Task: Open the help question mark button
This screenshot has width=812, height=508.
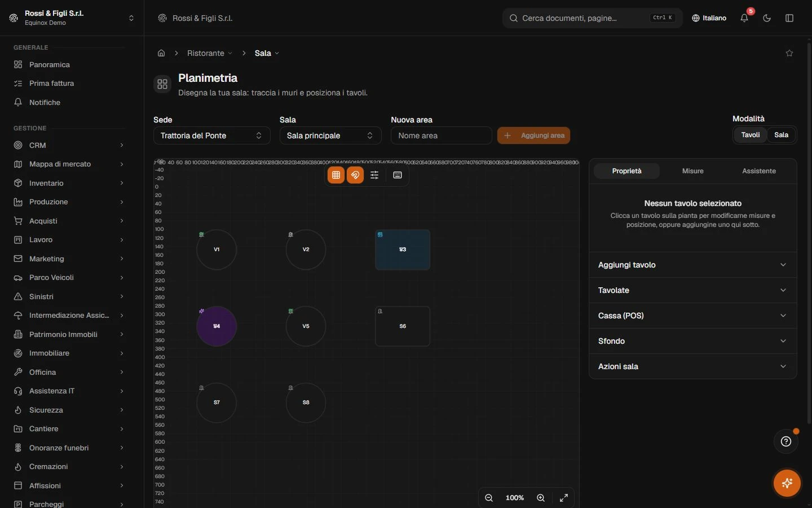Action: coord(786,441)
